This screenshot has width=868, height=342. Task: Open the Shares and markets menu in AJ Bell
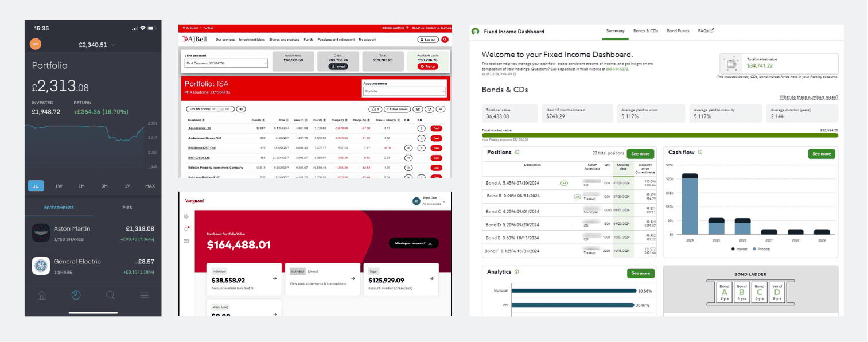pos(285,40)
